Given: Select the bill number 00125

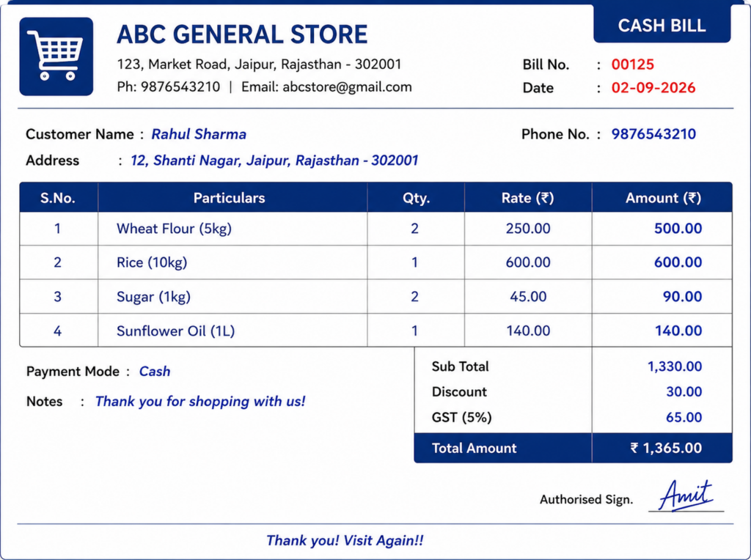Looking at the screenshot, I should [633, 65].
